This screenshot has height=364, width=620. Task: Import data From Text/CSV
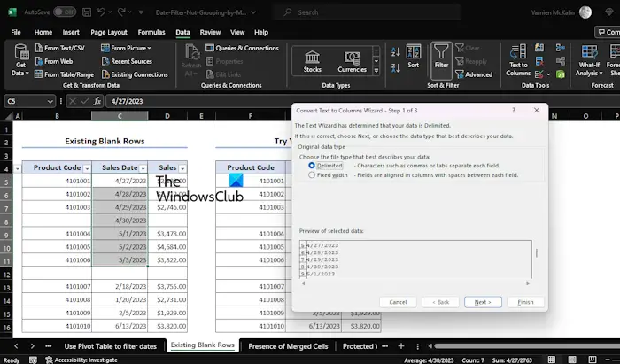point(59,48)
